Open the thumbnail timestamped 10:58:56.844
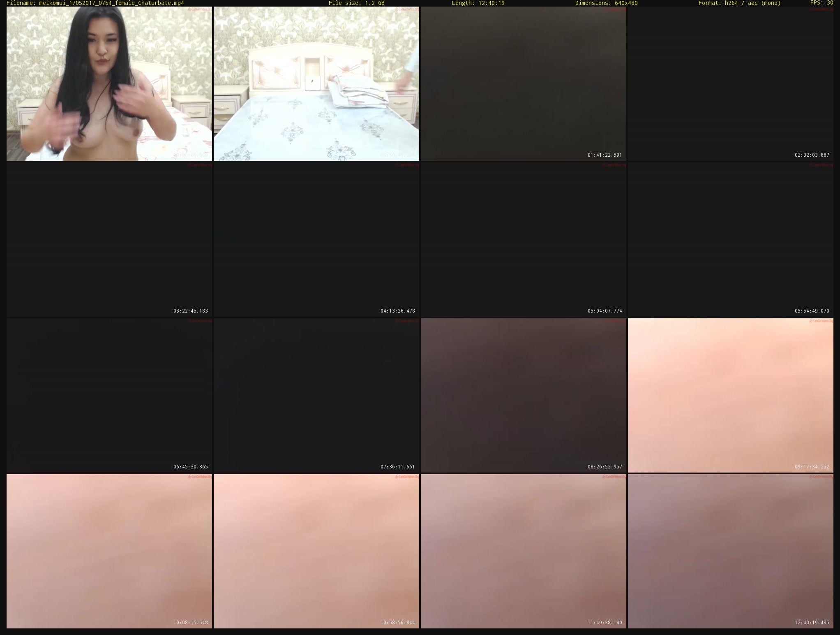Screen dimensions: 840x635 316,551
